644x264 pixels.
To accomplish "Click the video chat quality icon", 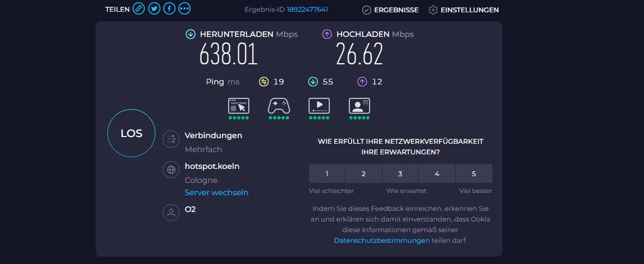I will pyautogui.click(x=359, y=106).
